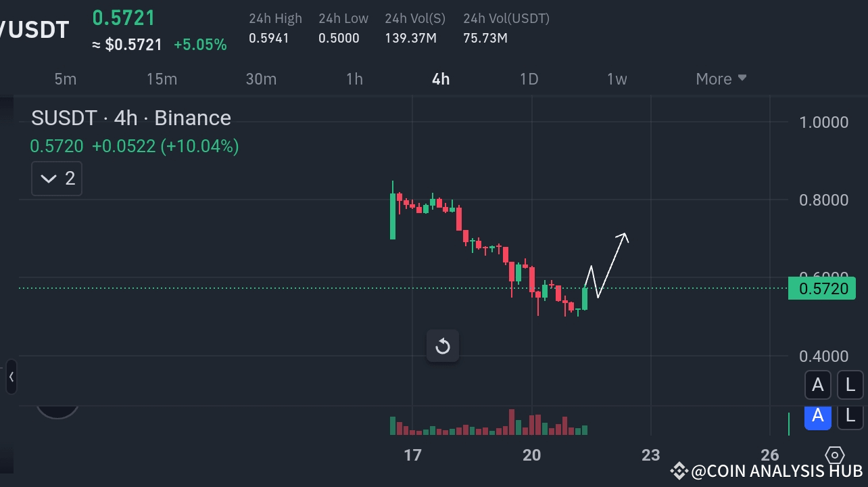
Task: Switch to the 1D timeframe tab
Action: 529,78
